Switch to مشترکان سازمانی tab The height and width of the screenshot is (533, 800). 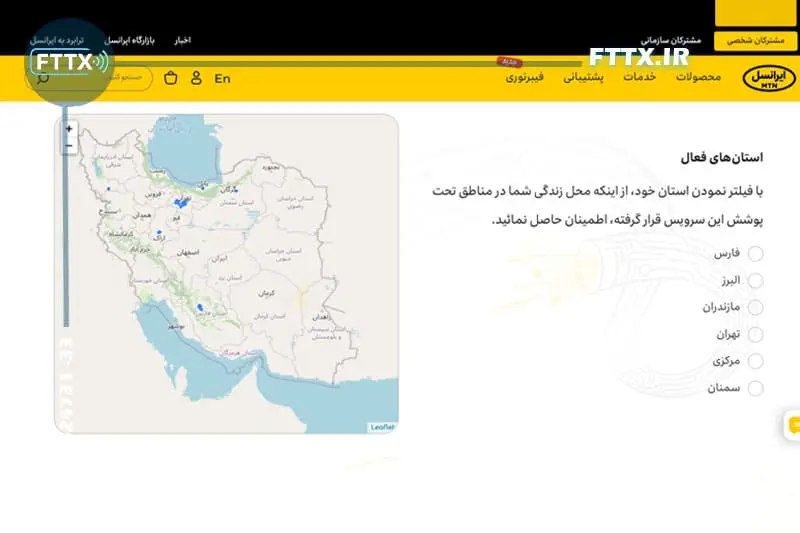click(671, 40)
